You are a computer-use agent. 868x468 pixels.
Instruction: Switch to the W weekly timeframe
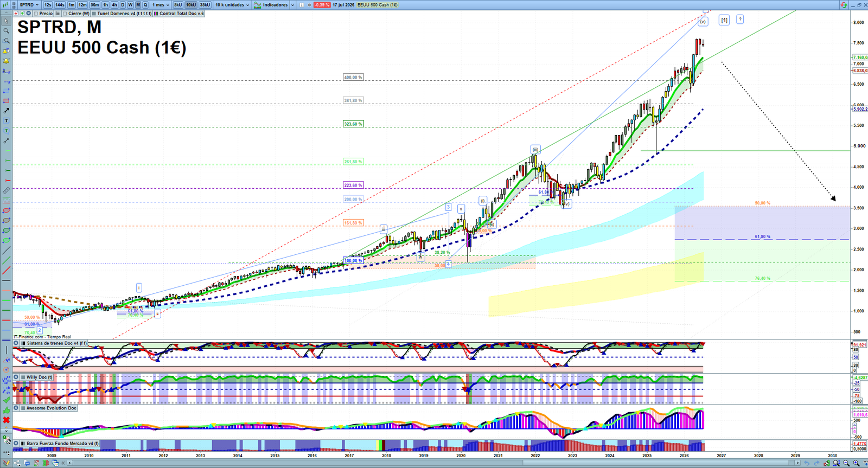pos(130,5)
